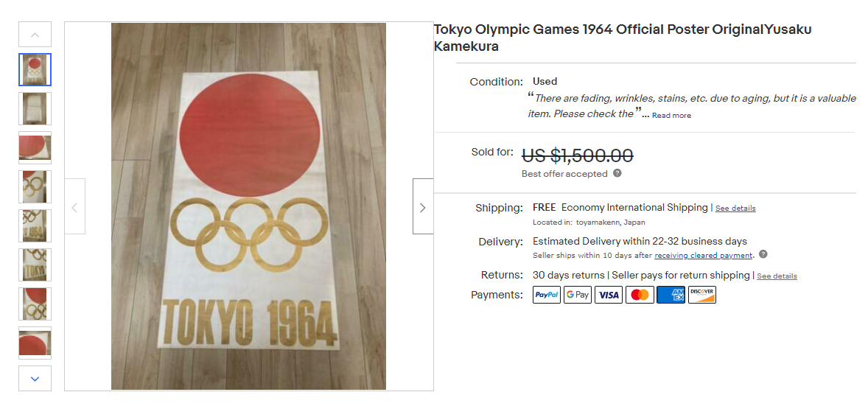Open shipping See details link
Screen dimensions: 868x406
coord(735,209)
